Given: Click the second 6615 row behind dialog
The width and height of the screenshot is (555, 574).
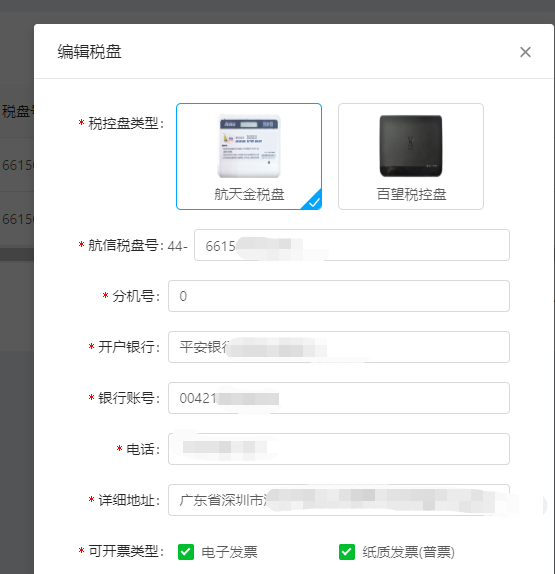Looking at the screenshot, I should [x=17, y=219].
